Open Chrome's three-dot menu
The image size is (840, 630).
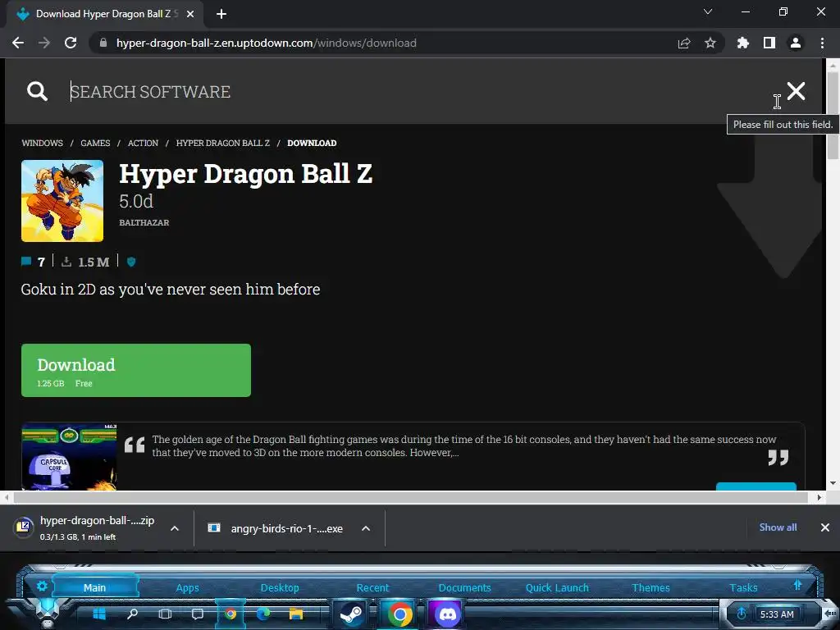coord(822,43)
